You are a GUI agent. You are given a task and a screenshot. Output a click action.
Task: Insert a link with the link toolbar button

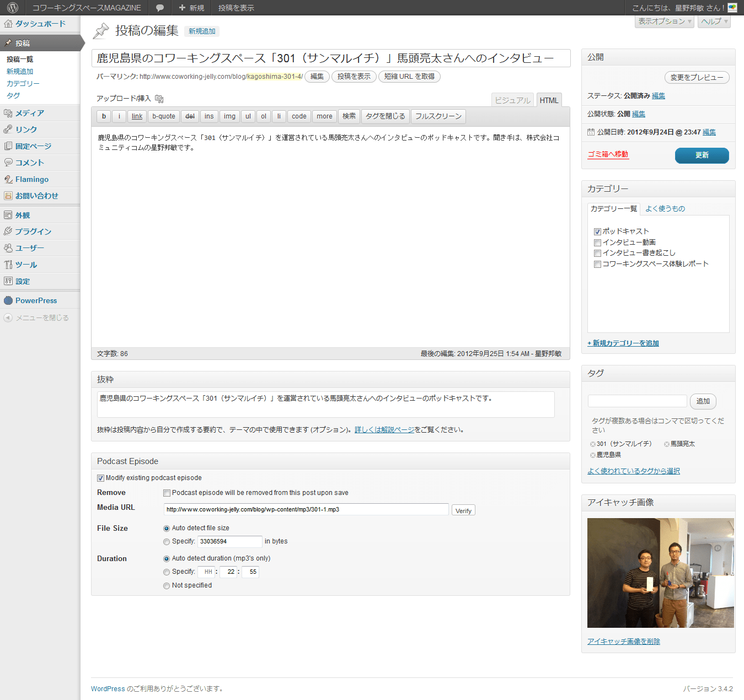point(137,116)
